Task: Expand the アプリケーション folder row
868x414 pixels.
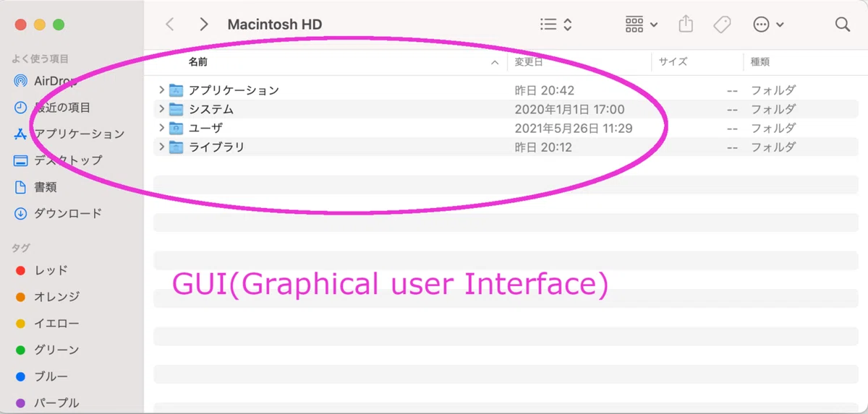Action: pos(161,90)
